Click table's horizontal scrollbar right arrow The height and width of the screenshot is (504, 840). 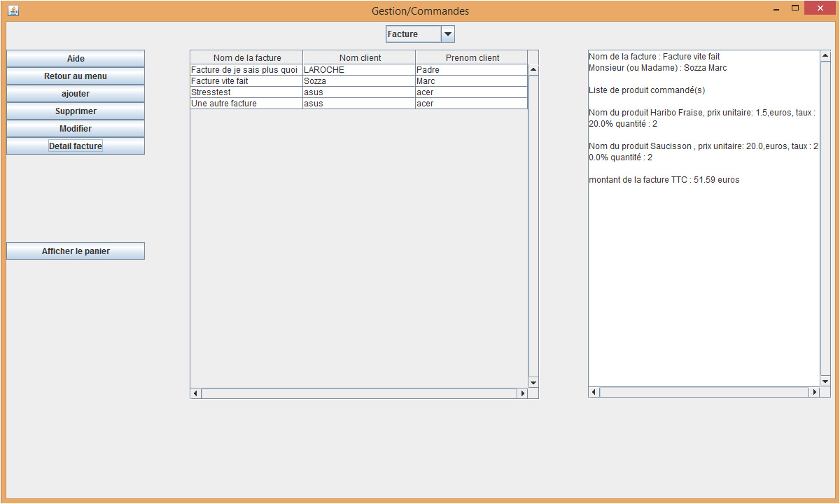[521, 394]
